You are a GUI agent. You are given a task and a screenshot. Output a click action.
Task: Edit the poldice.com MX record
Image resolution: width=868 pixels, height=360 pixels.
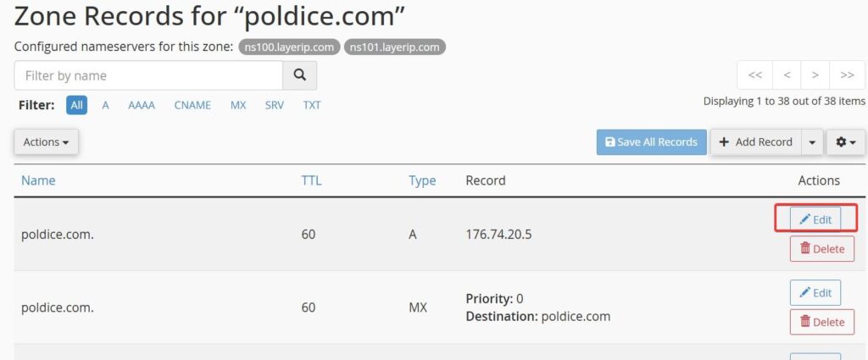(x=815, y=293)
